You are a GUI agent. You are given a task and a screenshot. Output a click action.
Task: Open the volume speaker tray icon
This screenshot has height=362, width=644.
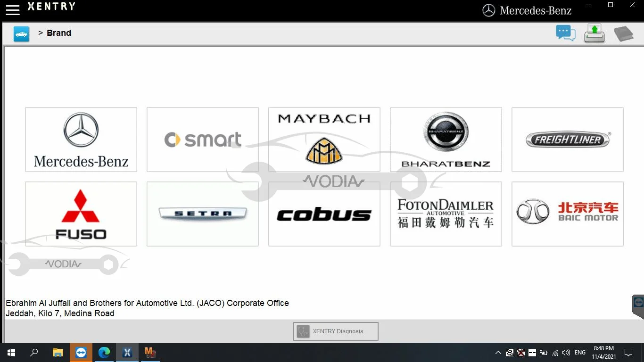pos(566,353)
